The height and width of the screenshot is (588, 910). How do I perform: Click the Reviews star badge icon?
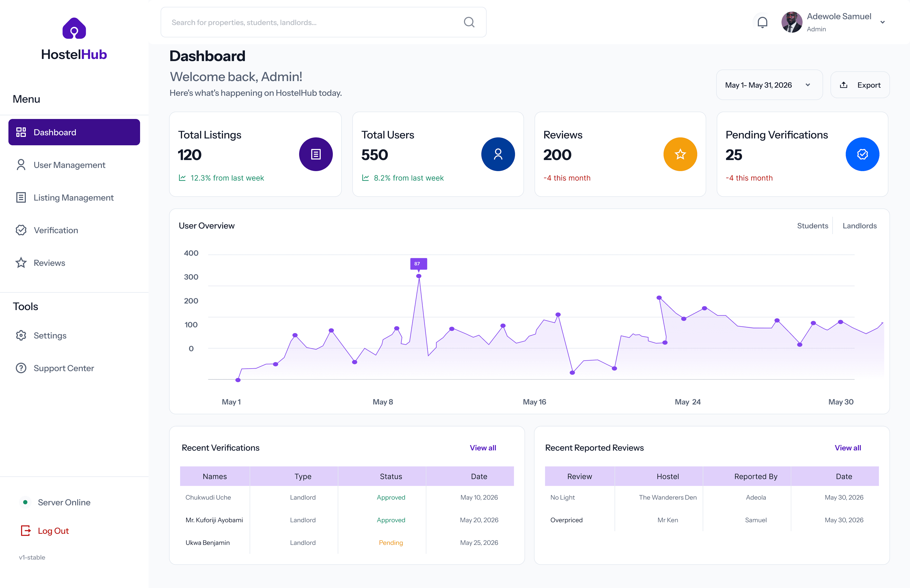[x=680, y=154]
